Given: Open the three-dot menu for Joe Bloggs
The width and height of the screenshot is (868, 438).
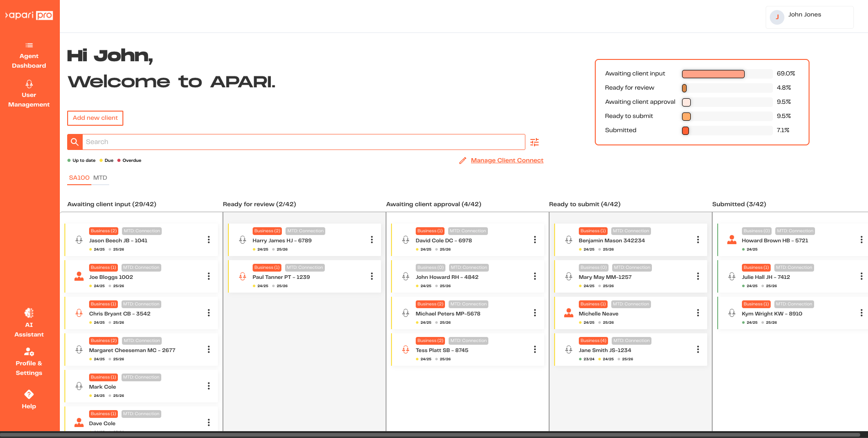Looking at the screenshot, I should click(x=209, y=276).
